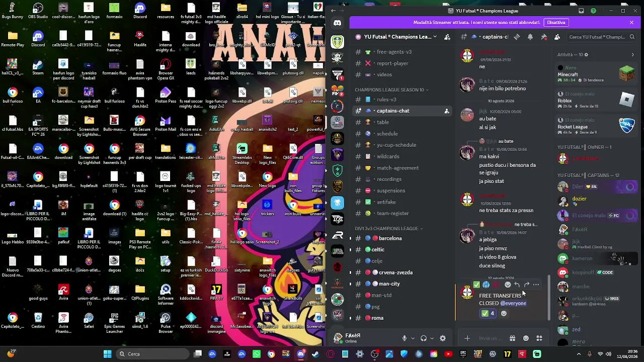Open Epic Games Launcher desktop shortcut
This screenshot has width=644, height=362.
click(114, 323)
